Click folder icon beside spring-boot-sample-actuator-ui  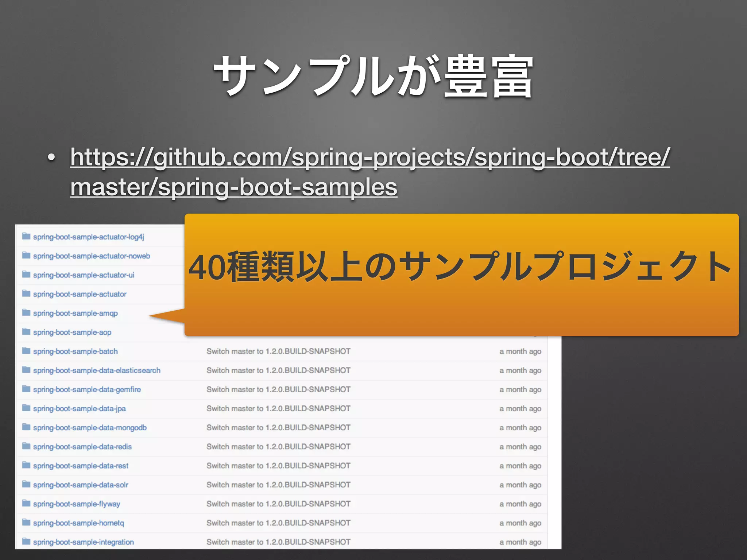[26, 274]
